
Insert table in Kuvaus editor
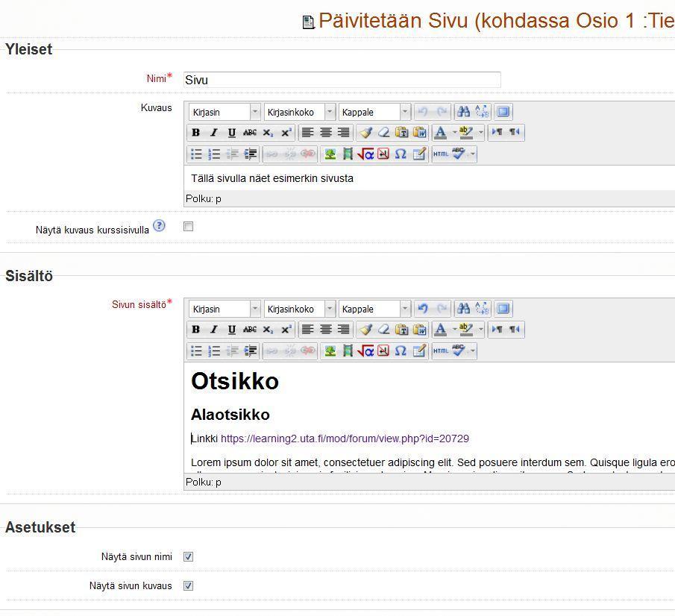point(419,154)
